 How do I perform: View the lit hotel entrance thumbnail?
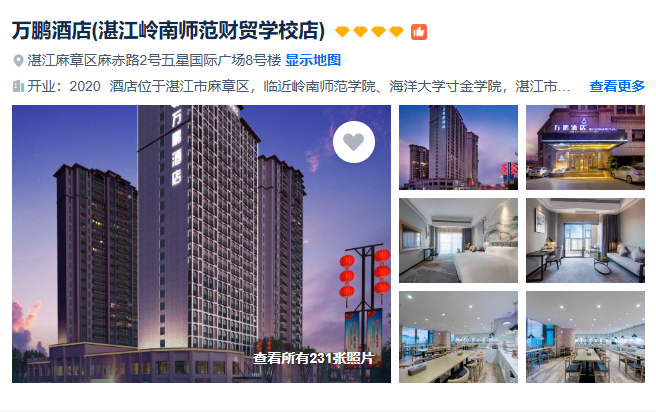585,147
